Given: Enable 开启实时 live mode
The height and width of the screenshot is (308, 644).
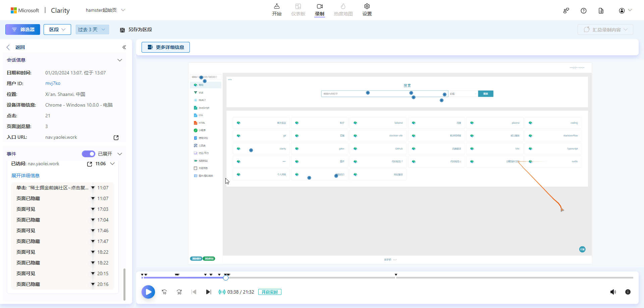Looking at the screenshot, I should (270, 292).
